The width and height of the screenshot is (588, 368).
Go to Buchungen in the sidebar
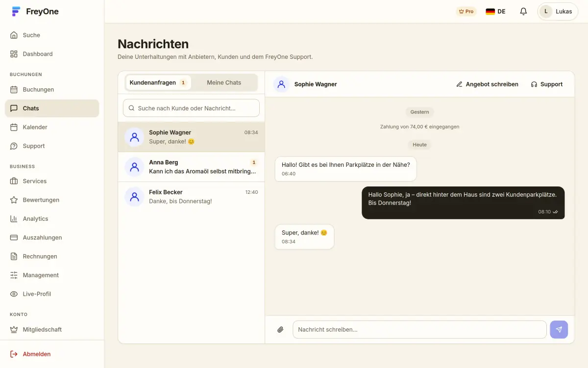click(x=52, y=90)
